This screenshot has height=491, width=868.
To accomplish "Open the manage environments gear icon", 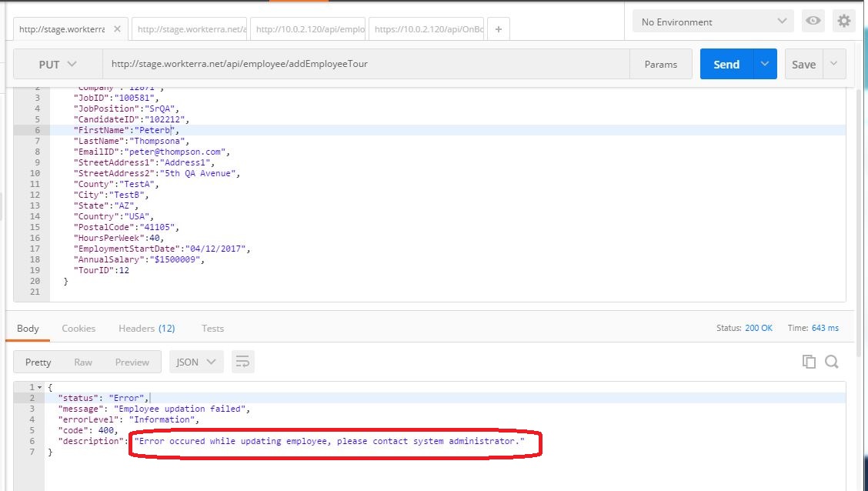I will point(844,22).
